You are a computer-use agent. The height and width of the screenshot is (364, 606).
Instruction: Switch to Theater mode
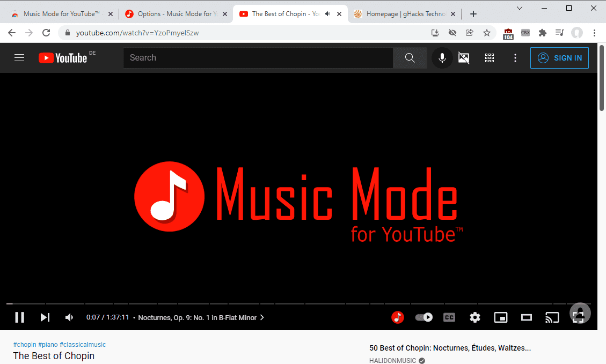(527, 317)
